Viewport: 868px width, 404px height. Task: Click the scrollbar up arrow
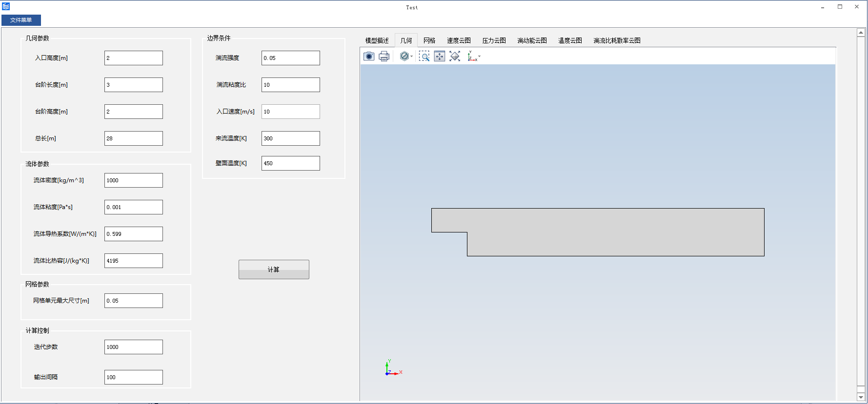point(861,33)
